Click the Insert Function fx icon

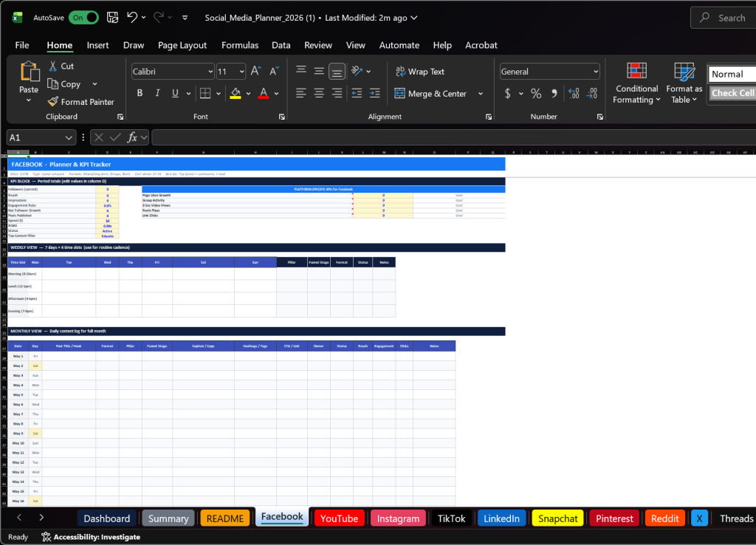(133, 137)
